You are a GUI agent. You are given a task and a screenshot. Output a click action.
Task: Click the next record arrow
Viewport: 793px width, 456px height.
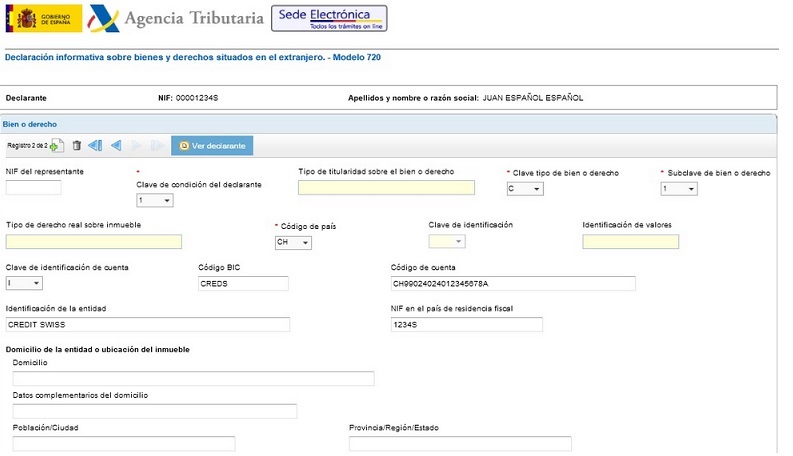137,146
